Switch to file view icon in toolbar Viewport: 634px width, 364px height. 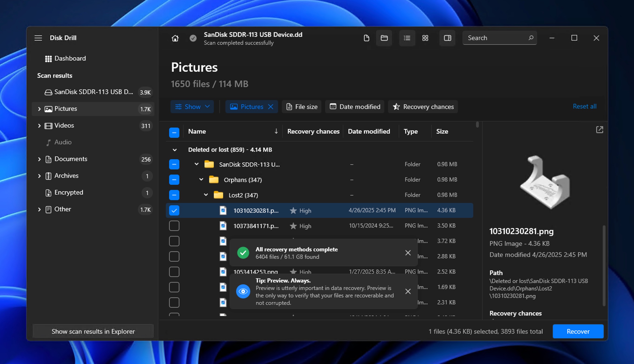366,38
